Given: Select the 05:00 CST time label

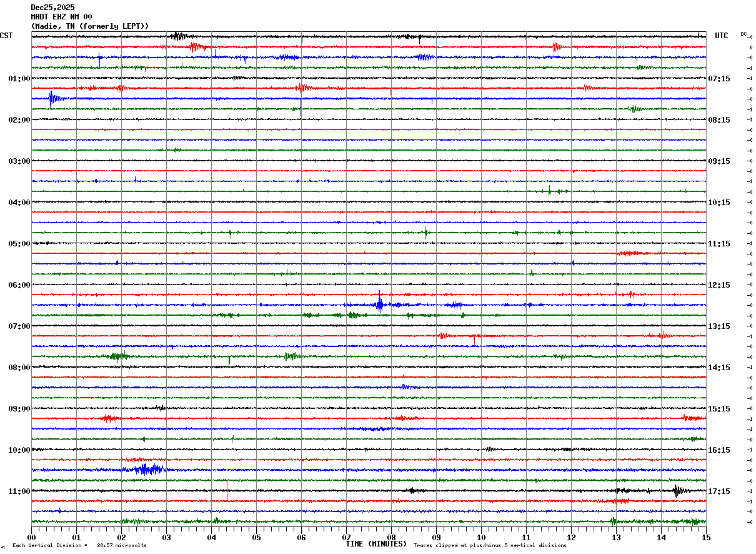Looking at the screenshot, I should tap(19, 244).
